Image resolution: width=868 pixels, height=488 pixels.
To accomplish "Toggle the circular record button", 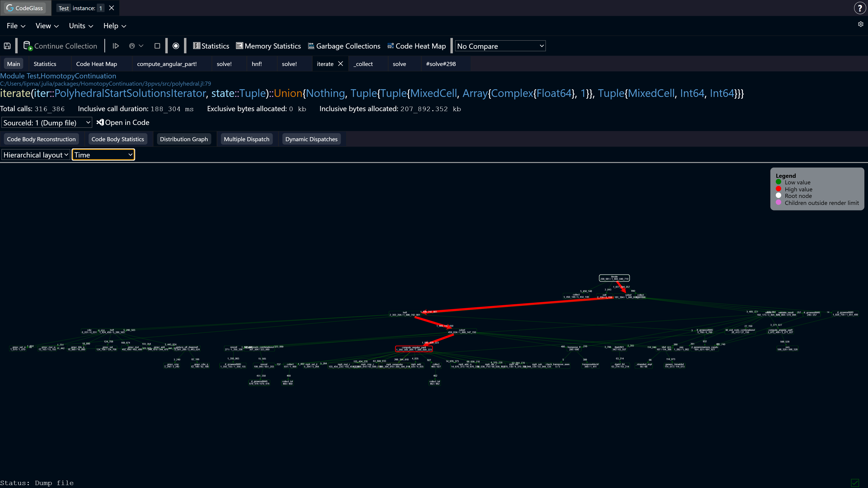I will (x=176, y=46).
